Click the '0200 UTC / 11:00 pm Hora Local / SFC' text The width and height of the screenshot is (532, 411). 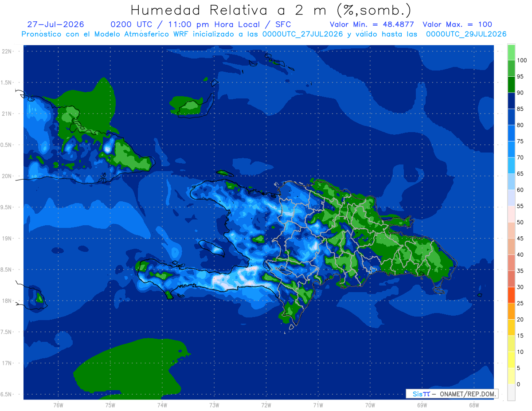pyautogui.click(x=201, y=24)
